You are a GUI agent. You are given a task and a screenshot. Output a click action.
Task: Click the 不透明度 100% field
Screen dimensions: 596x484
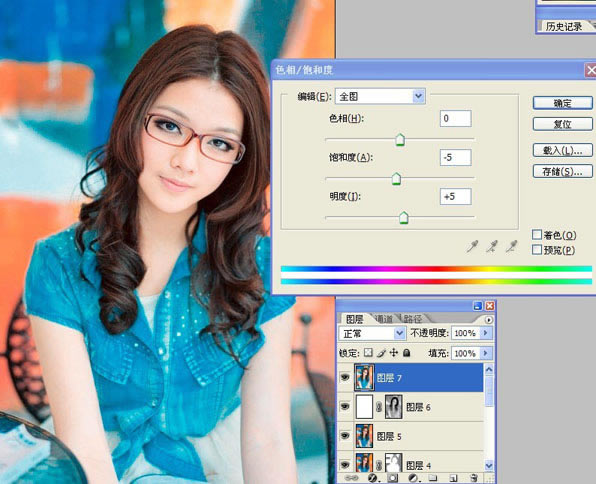pos(465,333)
